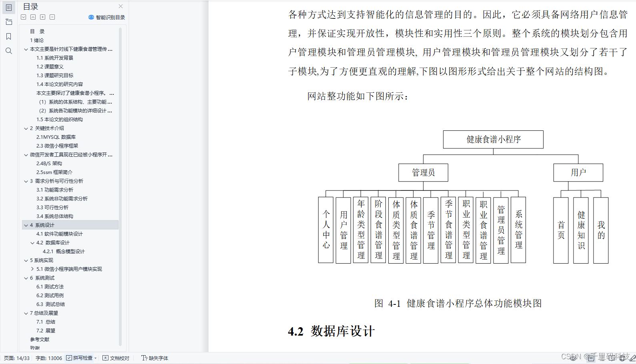Close the 目录 outline panel
Viewport: 636px width, 364px height.
click(121, 6)
